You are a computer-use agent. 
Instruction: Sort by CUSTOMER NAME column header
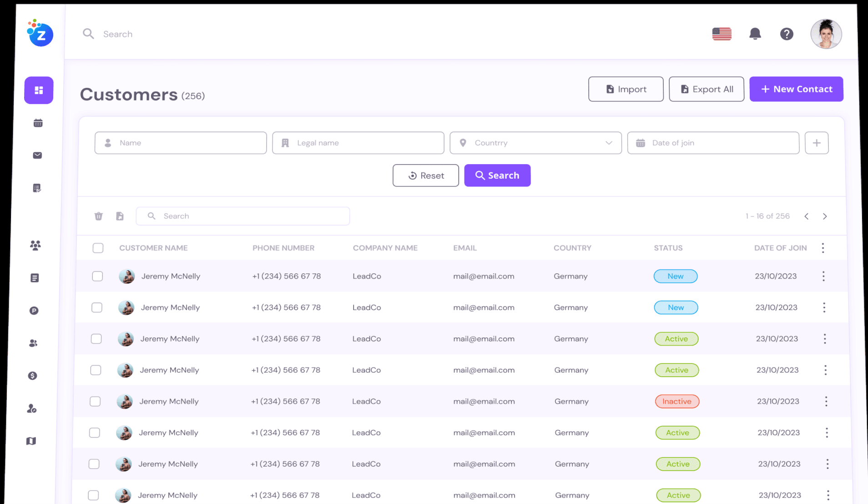153,248
